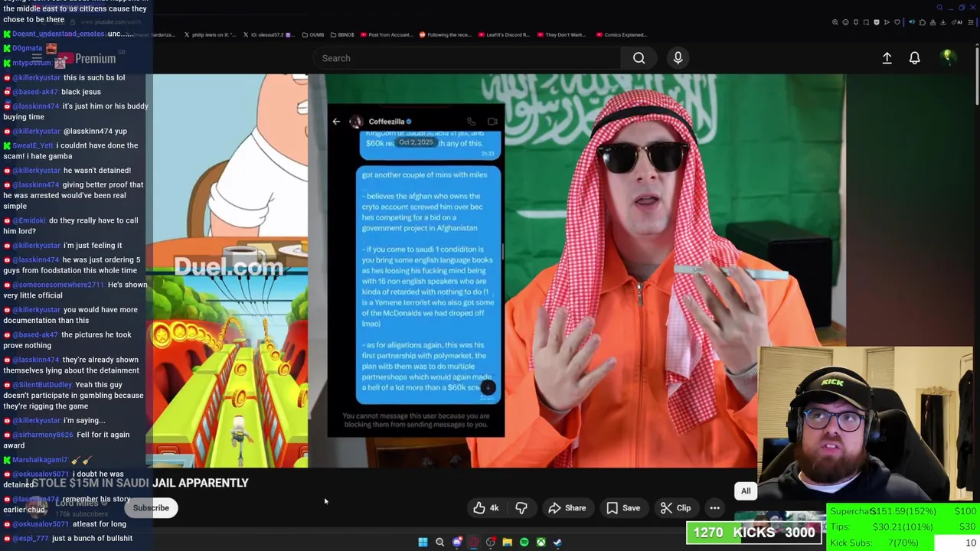This screenshot has height=551, width=980.
Task: Click the browser zoom magnifier icon in address bar
Action: coord(835,22)
